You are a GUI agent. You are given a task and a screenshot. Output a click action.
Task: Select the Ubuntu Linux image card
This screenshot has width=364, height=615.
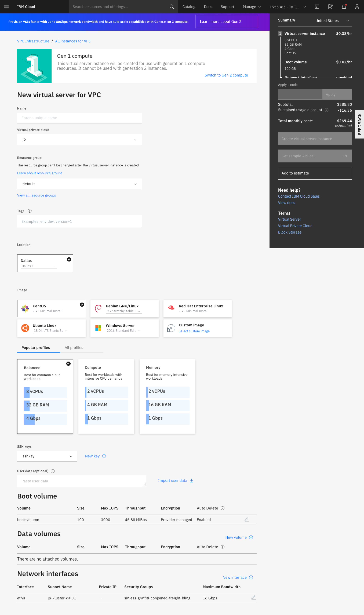coord(52,328)
